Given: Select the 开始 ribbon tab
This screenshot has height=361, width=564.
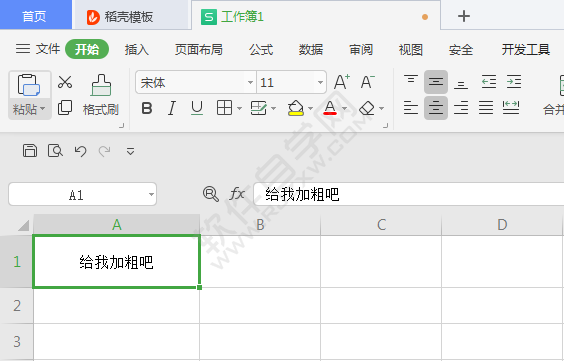Looking at the screenshot, I should click(87, 49).
